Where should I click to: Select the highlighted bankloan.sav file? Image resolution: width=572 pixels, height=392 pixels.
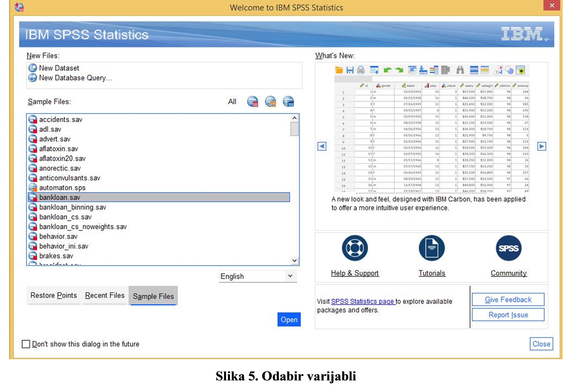click(x=159, y=197)
